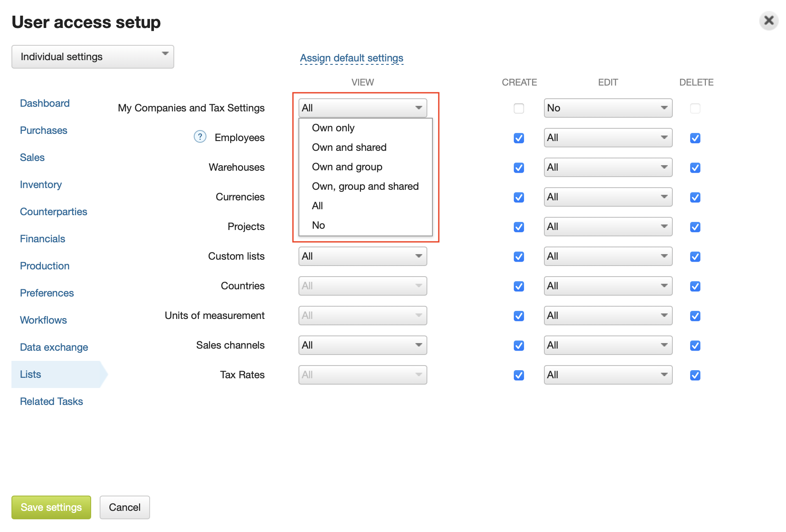This screenshot has height=532, width=786.
Task: Switch to Production section
Action: [45, 266]
